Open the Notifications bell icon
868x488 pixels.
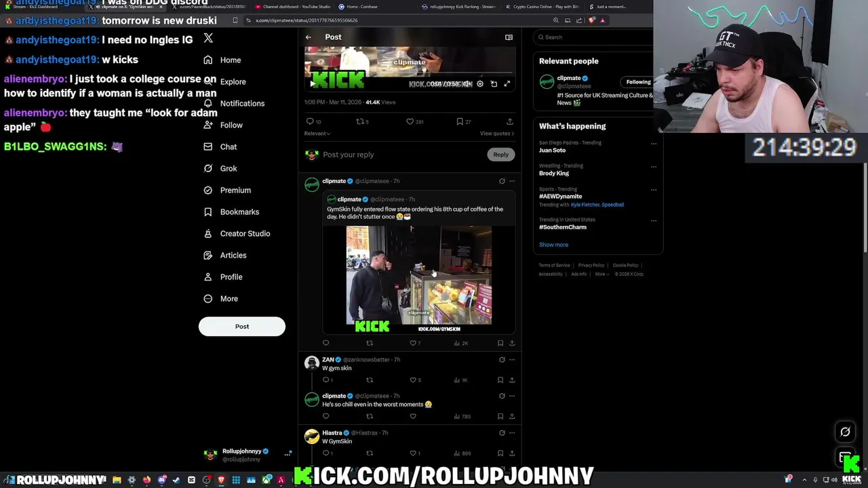tap(208, 103)
